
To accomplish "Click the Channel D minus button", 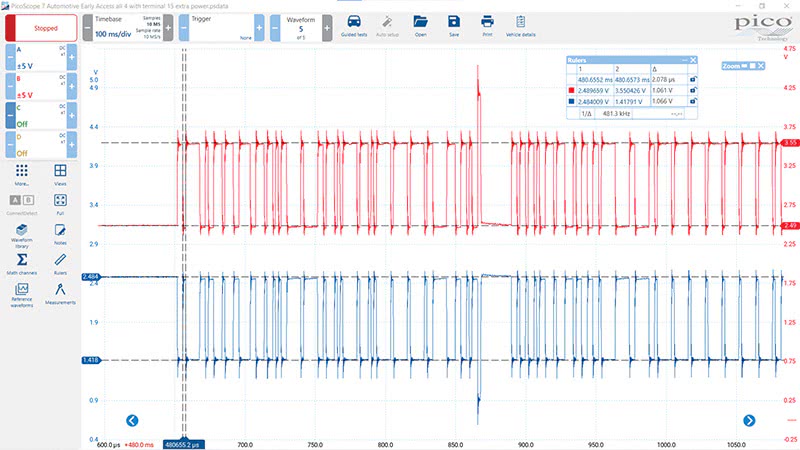I will [x=10, y=144].
